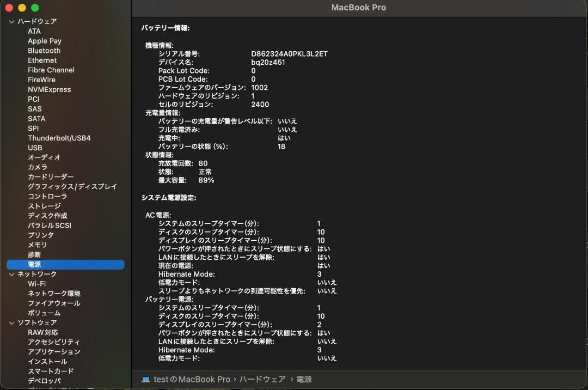This screenshot has width=588, height=390.
Task: Select メモリ in the hardware list
Action: pos(36,245)
